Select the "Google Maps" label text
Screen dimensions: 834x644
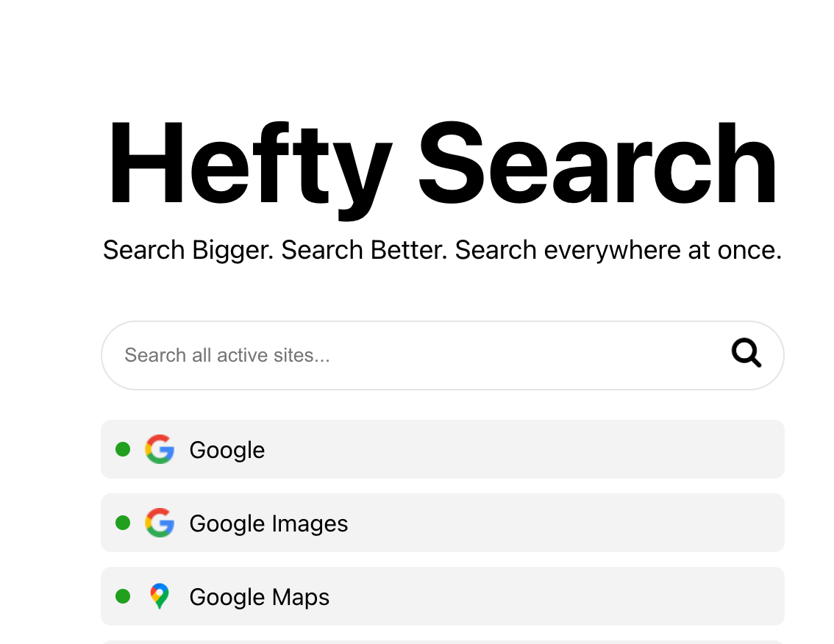(259, 596)
